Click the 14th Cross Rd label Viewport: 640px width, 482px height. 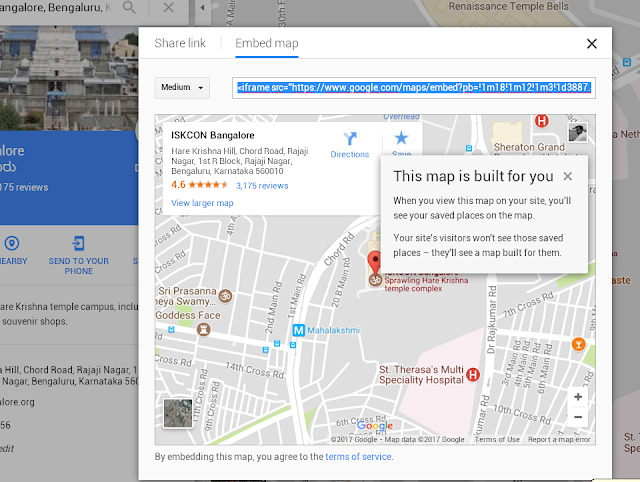click(x=255, y=370)
